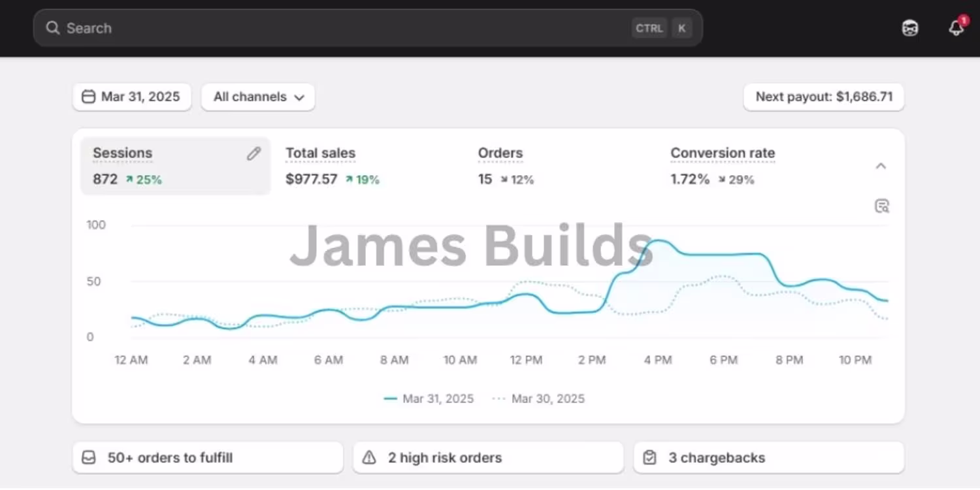Viewport: 980px width, 490px height.
Task: Click the 0 y-axis label
Action: 90,337
